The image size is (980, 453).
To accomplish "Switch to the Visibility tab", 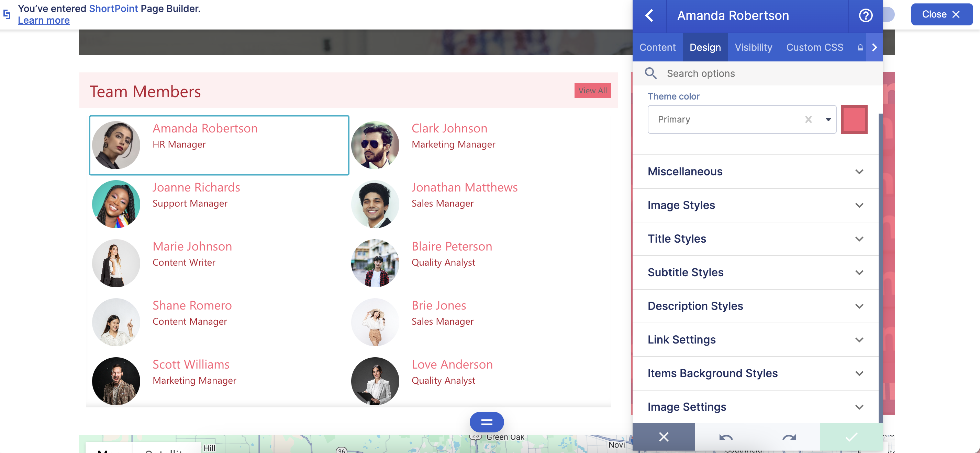I will (x=753, y=47).
